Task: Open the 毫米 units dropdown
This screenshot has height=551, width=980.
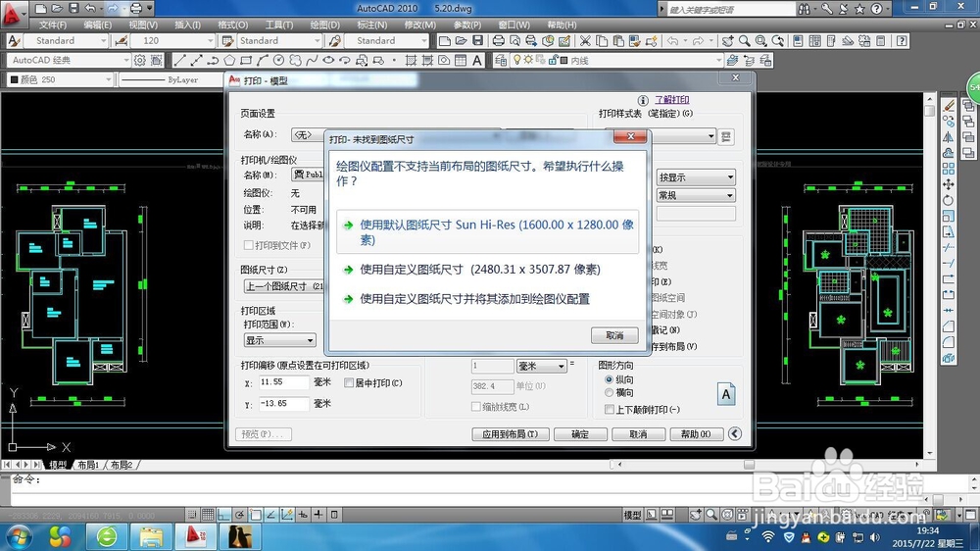Action: 541,366
